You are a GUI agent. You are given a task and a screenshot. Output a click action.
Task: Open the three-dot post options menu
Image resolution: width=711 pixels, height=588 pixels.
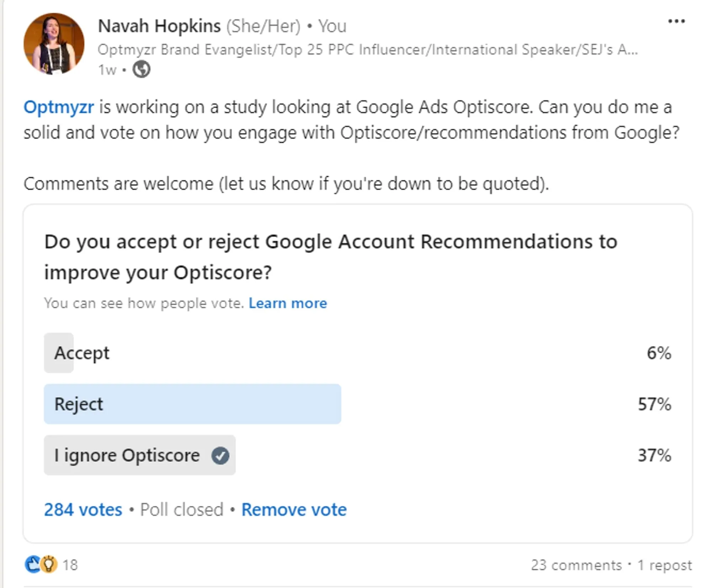coord(676,21)
